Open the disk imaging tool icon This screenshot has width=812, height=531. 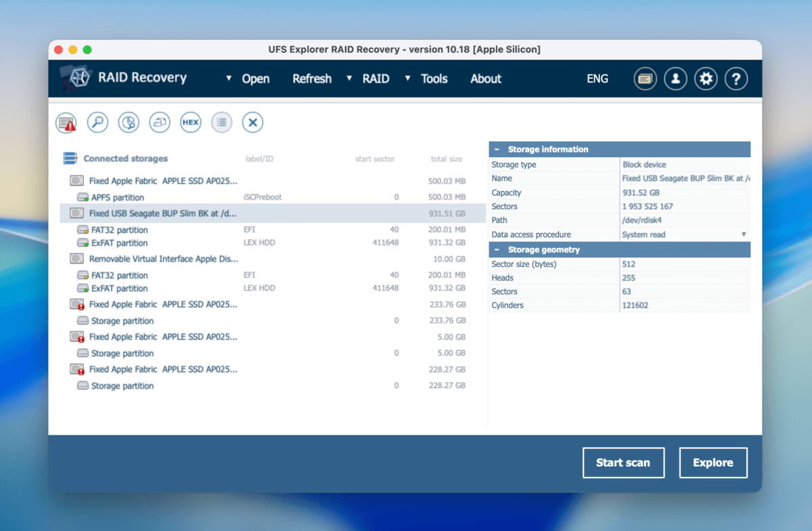(x=159, y=122)
